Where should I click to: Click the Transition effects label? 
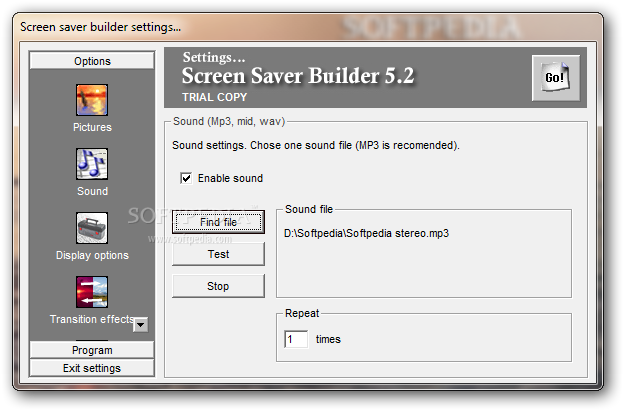(x=91, y=319)
